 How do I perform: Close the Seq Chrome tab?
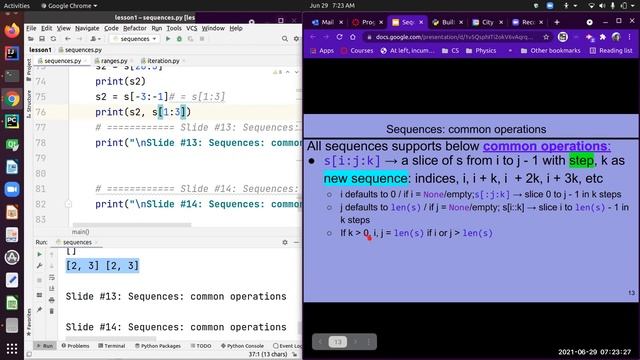click(x=421, y=22)
